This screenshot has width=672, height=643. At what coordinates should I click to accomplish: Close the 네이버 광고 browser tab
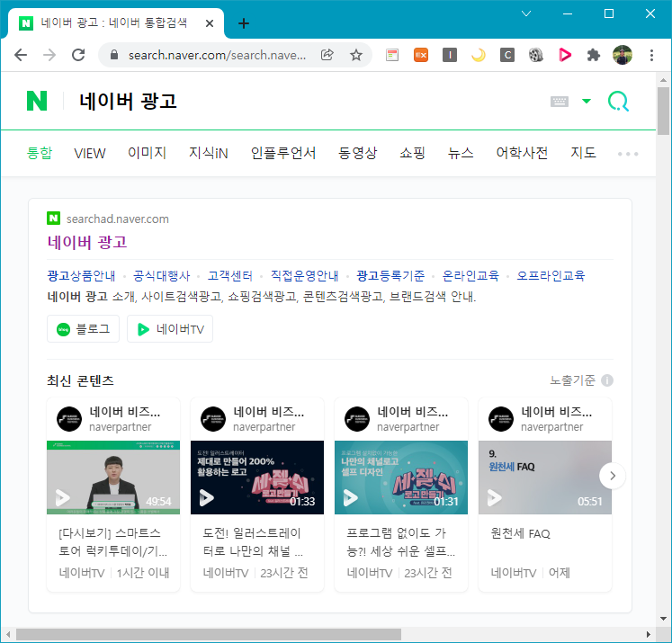click(209, 23)
